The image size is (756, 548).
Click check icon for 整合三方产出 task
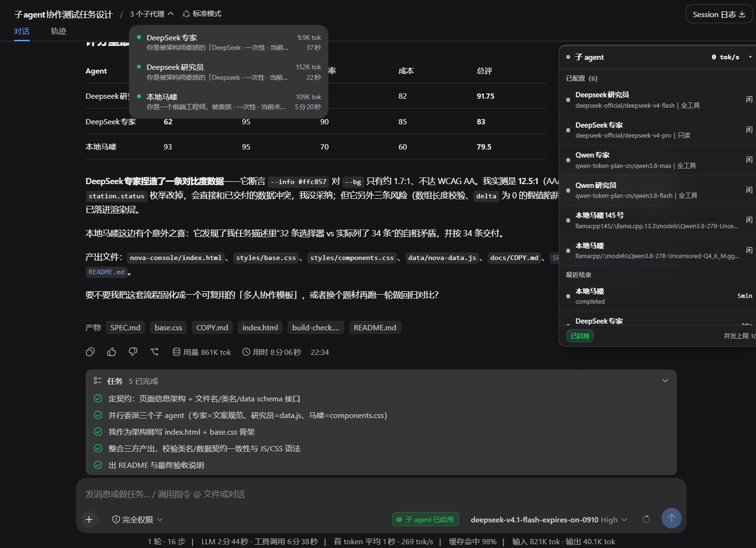(x=98, y=448)
